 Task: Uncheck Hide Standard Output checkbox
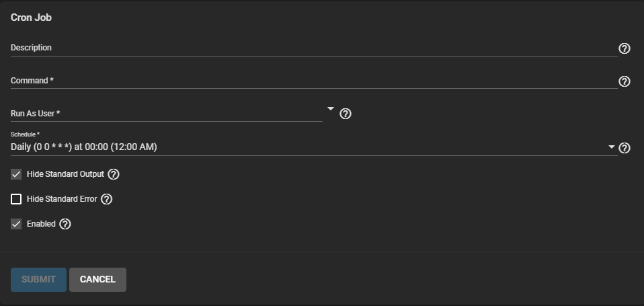16,174
